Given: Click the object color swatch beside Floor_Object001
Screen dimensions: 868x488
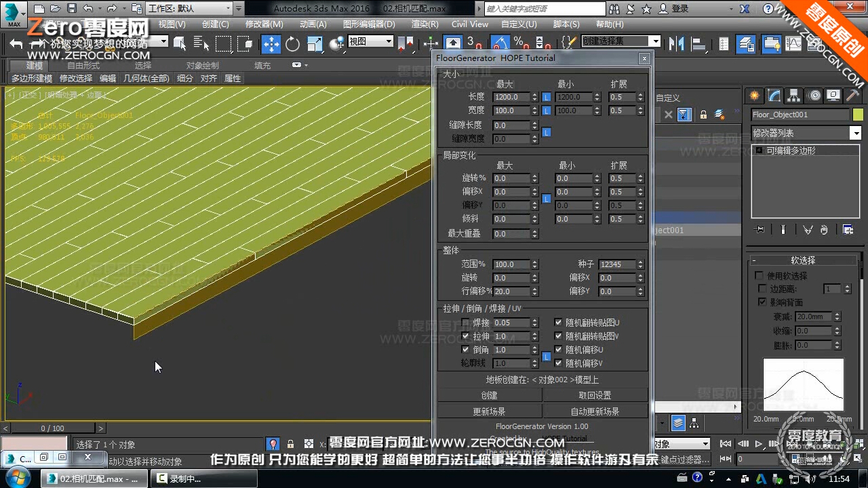Looking at the screenshot, I should [x=858, y=115].
